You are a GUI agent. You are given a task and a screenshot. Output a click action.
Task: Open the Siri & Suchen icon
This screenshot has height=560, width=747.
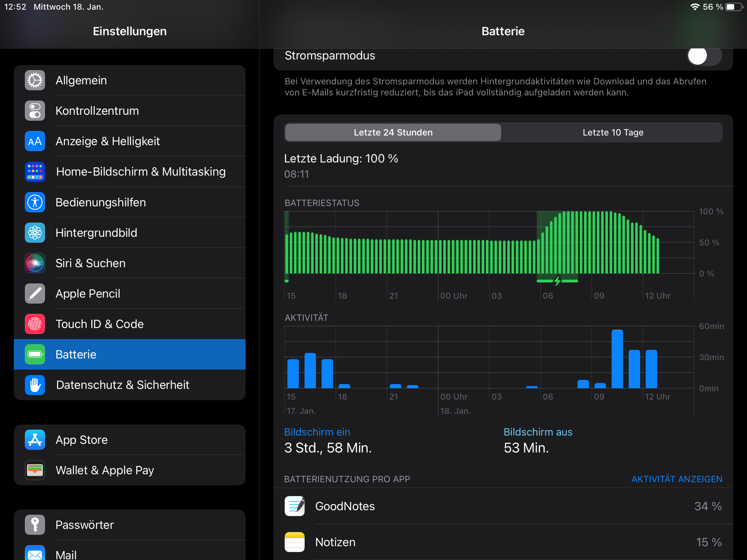(x=35, y=263)
